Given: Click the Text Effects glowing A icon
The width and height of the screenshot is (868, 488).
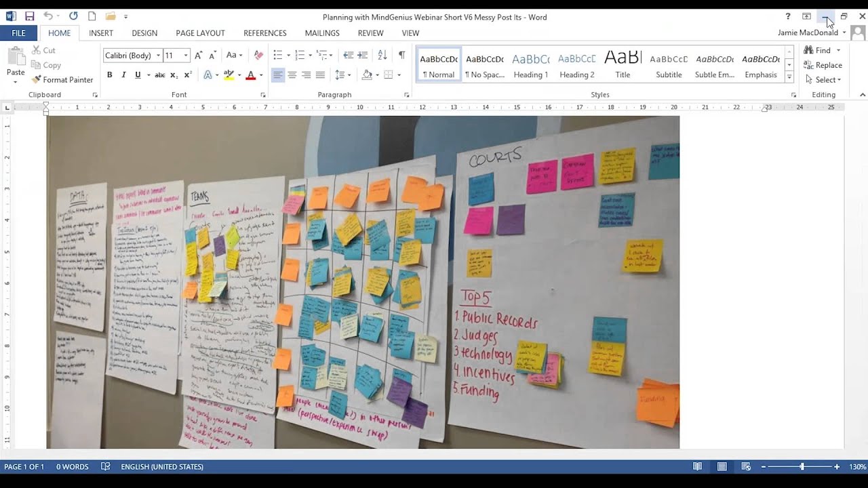Looking at the screenshot, I should pyautogui.click(x=208, y=75).
